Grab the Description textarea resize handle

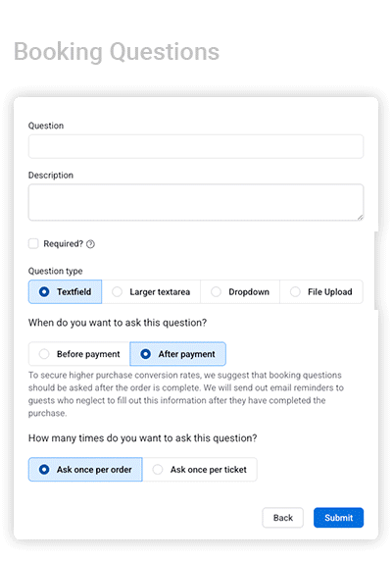360,217
